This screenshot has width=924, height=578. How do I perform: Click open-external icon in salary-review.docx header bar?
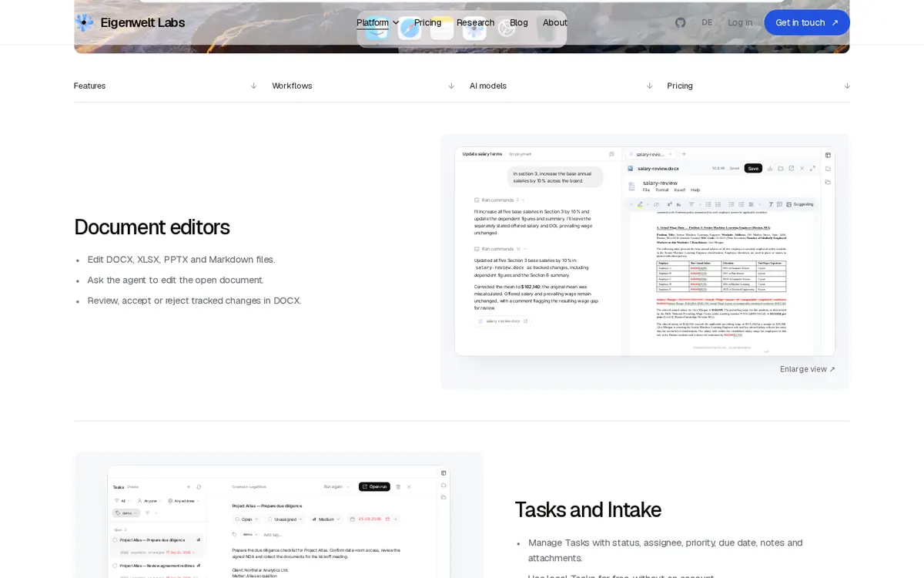pos(792,168)
